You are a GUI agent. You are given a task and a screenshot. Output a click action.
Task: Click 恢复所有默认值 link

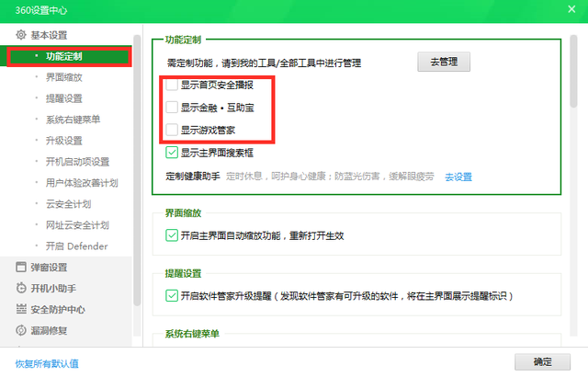47,363
